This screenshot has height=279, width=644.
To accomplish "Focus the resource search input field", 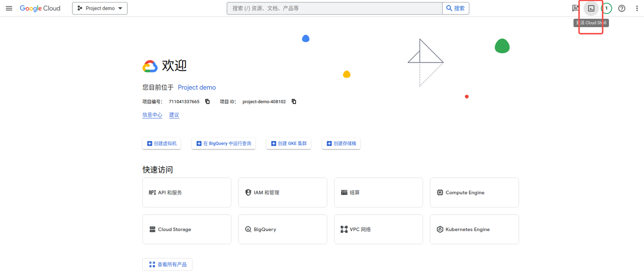I will coord(335,9).
